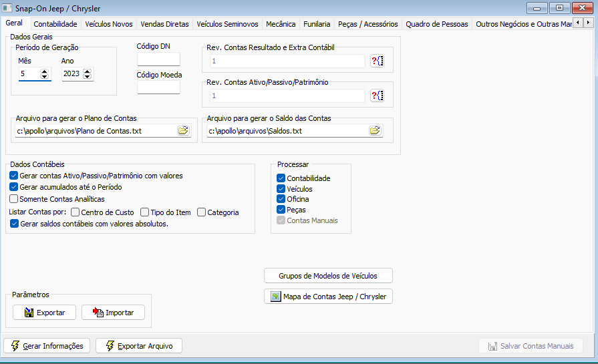Screen dimensions: 598x364
Task: Open the Vendas Diretas tab
Action: 164,24
